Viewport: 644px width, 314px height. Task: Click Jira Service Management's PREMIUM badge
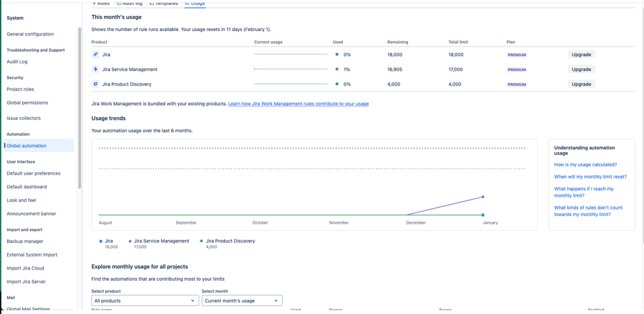pyautogui.click(x=517, y=70)
